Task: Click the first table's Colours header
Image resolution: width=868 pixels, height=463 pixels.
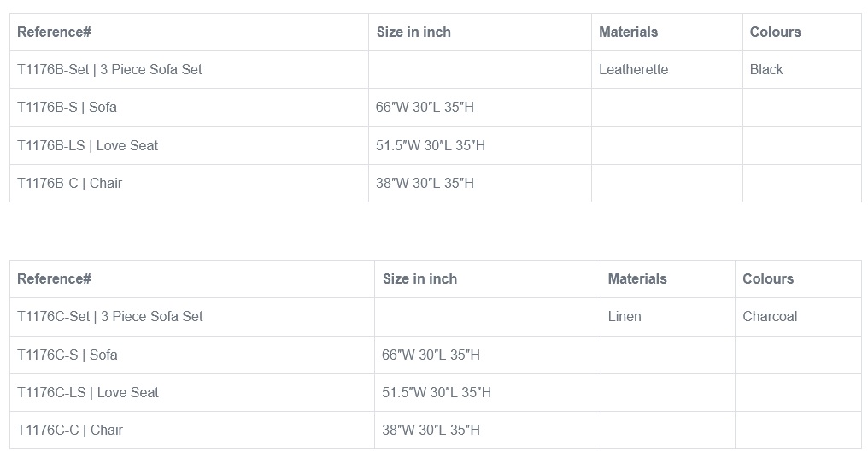Action: [775, 32]
